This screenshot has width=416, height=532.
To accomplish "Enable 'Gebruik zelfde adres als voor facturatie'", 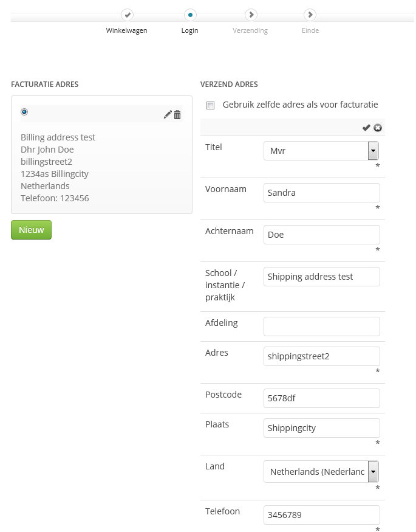I will click(x=211, y=105).
